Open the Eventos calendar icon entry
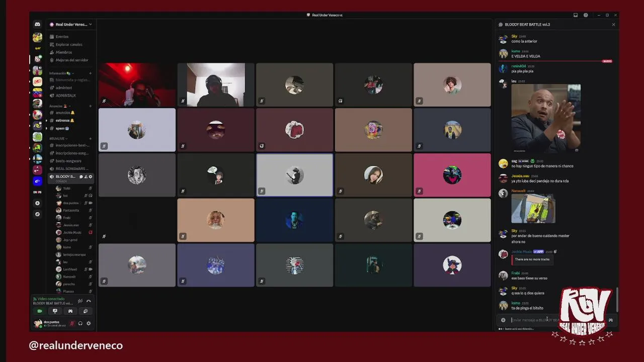 pyautogui.click(x=59, y=37)
